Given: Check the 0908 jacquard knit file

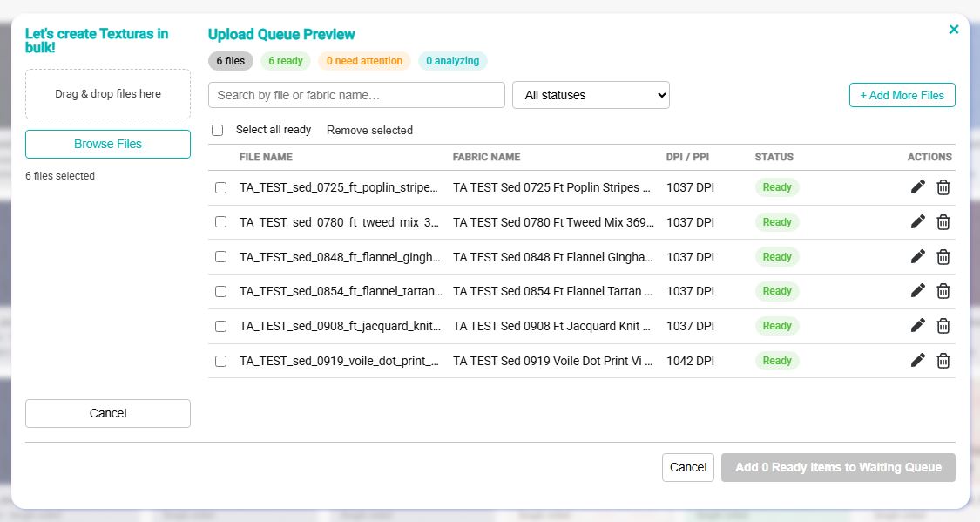Looking at the screenshot, I should (x=220, y=326).
